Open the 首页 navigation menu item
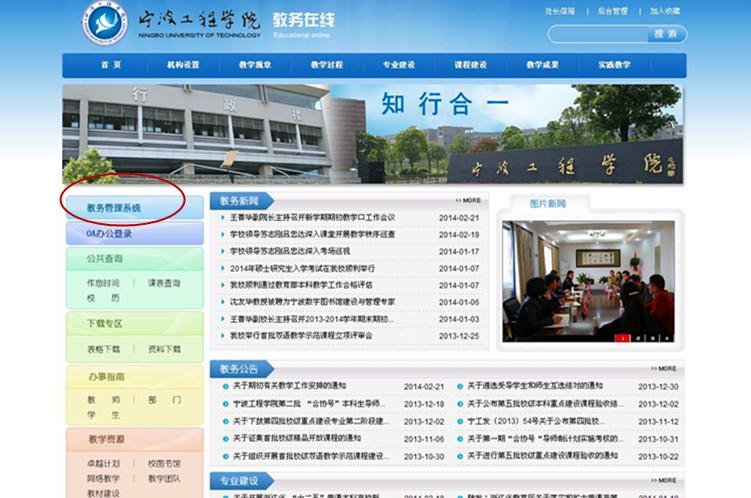This screenshot has width=751, height=498. (110, 65)
